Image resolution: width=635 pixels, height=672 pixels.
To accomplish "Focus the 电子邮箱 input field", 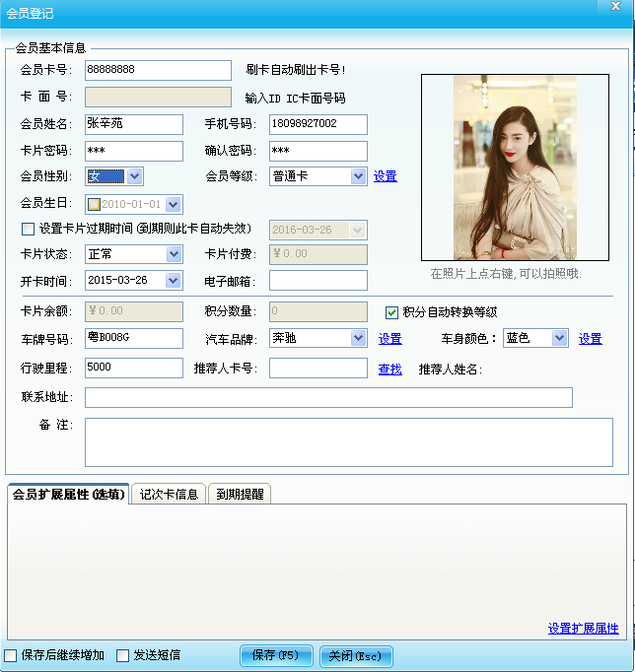I will click(318, 280).
